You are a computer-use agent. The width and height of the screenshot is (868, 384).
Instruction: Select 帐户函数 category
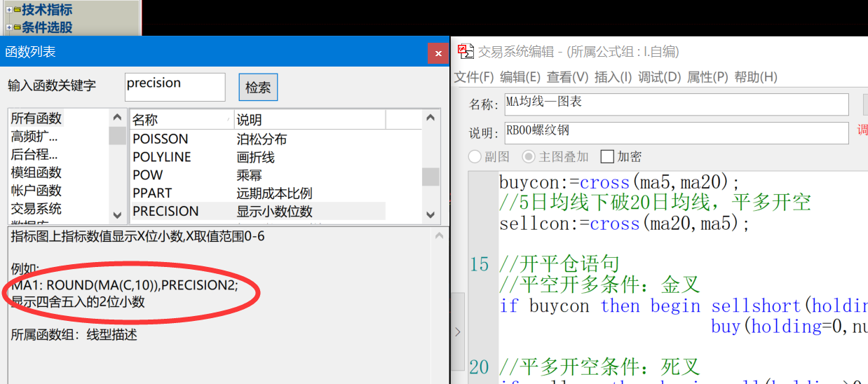36,191
